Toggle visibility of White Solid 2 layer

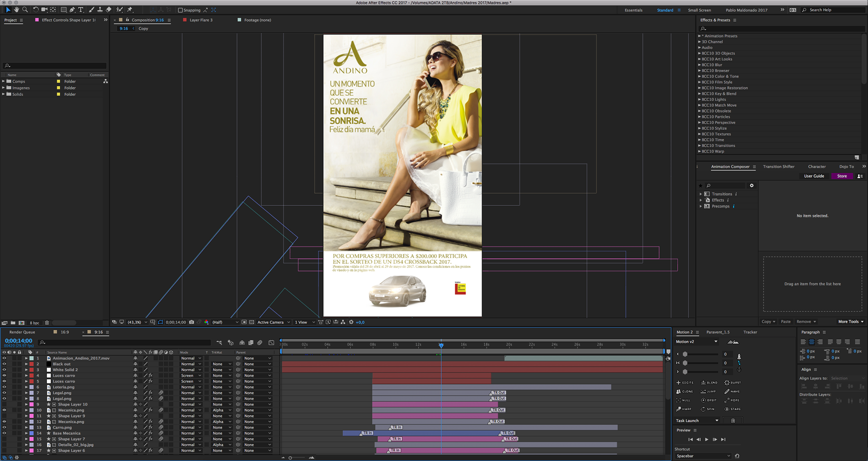point(4,370)
